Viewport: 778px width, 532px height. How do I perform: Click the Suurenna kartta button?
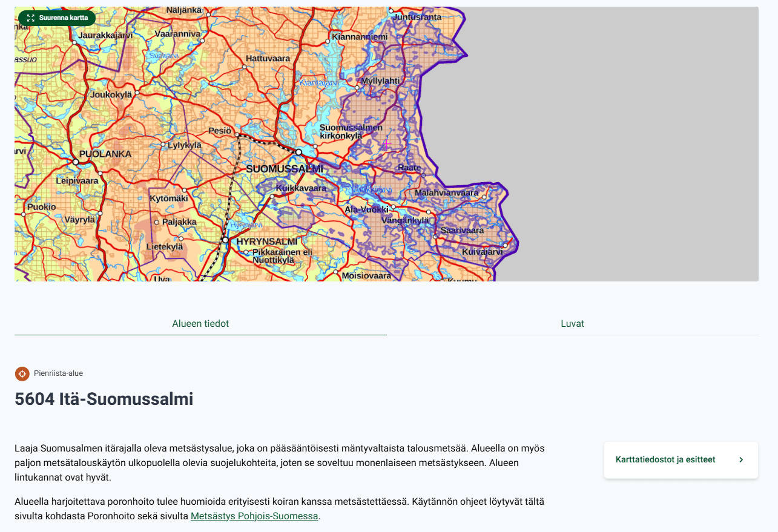(x=57, y=18)
